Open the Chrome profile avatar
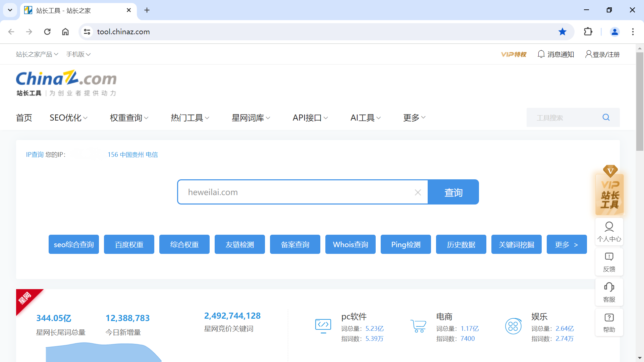644x362 pixels. [x=615, y=32]
